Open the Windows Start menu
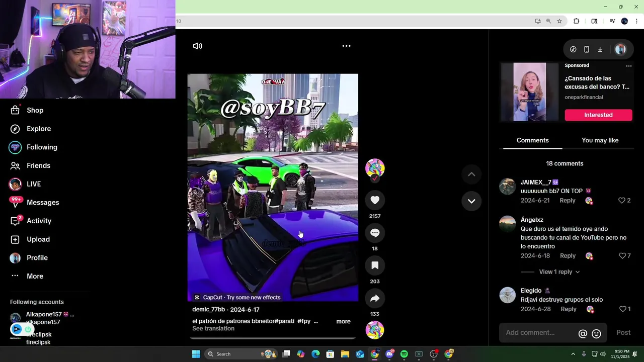 (196, 354)
